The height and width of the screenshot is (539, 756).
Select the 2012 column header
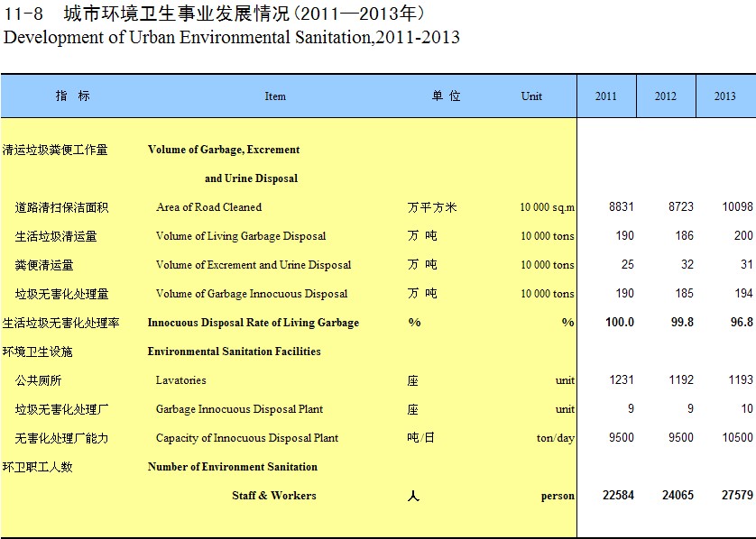tap(666, 96)
